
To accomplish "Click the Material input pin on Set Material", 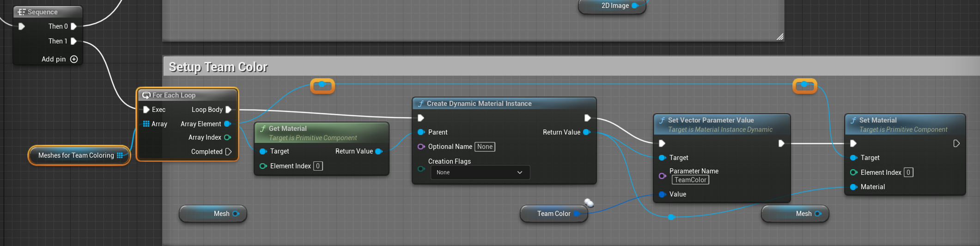I will point(854,187).
